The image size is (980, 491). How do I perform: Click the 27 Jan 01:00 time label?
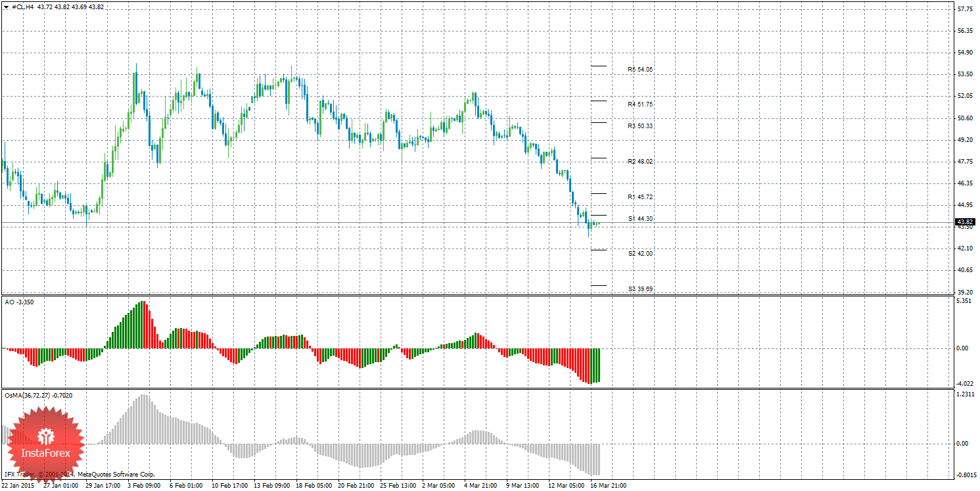60,486
